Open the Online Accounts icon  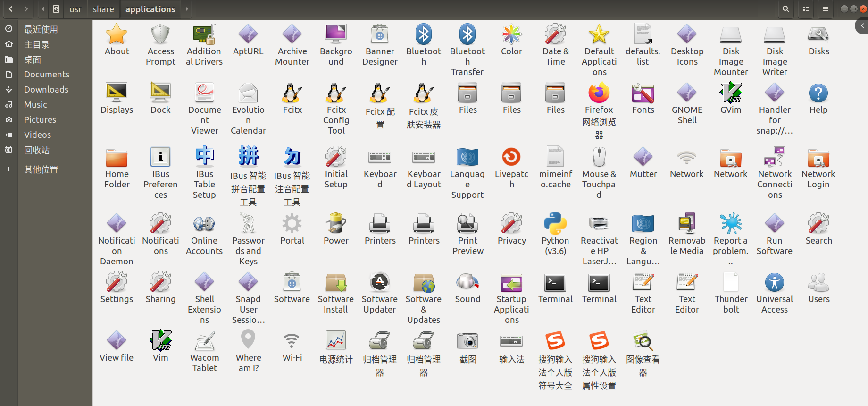click(x=204, y=224)
